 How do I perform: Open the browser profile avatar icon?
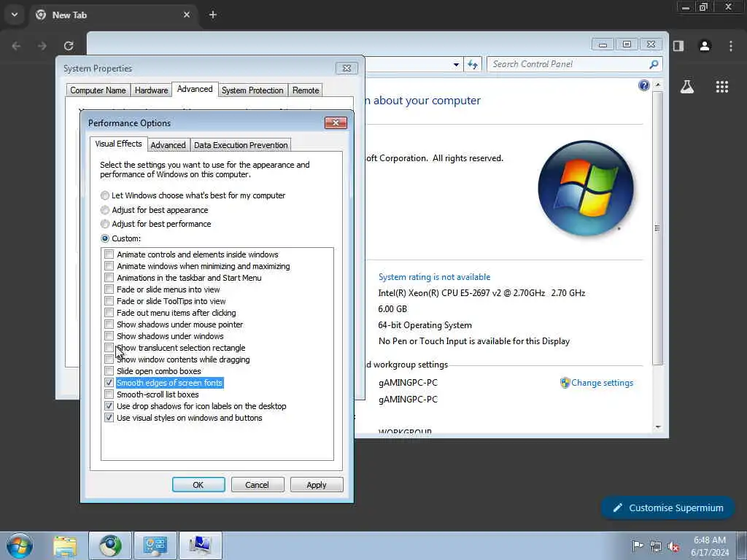point(705,46)
